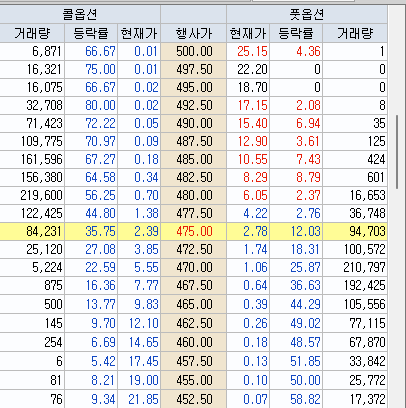The height and width of the screenshot is (408, 406).
Task: Select strike price 457.50 cell
Action: coord(194,361)
